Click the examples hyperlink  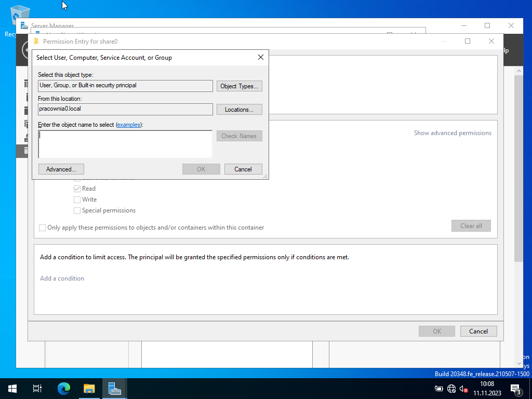(x=128, y=125)
